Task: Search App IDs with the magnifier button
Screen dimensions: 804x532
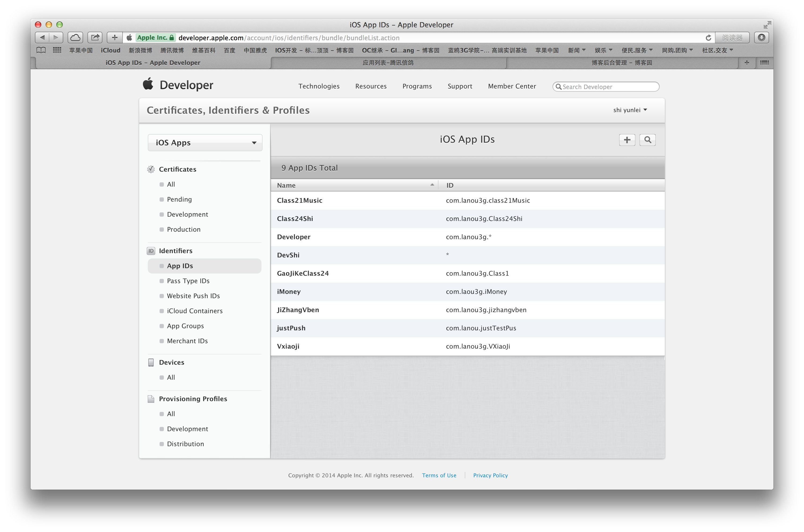Action: click(647, 140)
